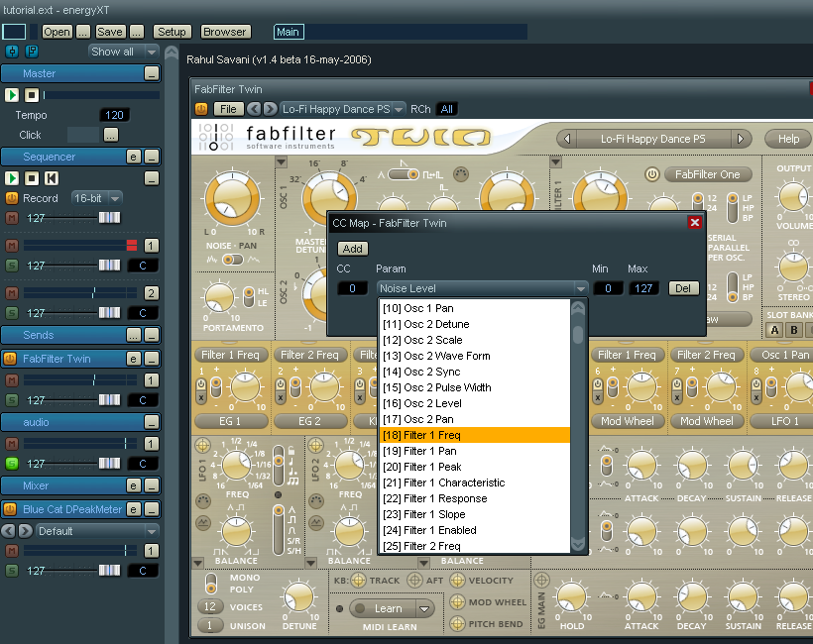
Task: Click the Save button
Action: (x=110, y=32)
